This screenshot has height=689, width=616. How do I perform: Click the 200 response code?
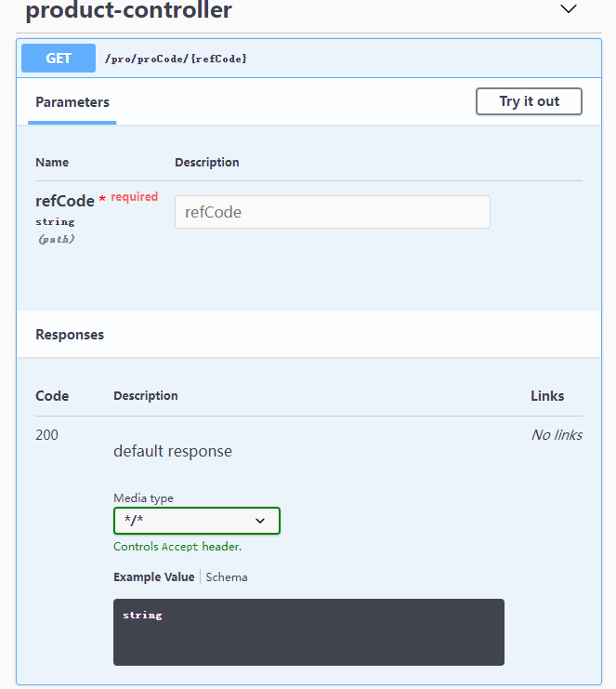(46, 435)
